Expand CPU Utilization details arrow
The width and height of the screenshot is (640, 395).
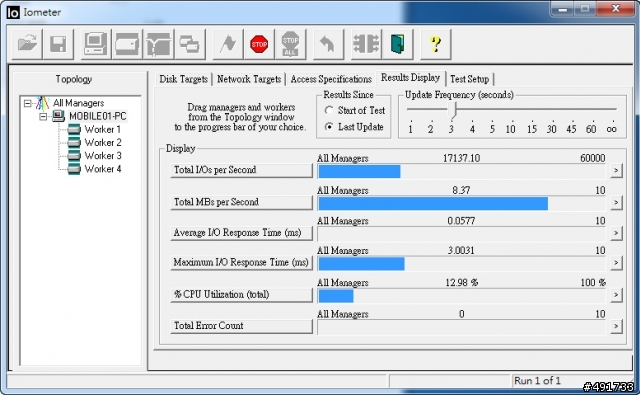click(616, 295)
